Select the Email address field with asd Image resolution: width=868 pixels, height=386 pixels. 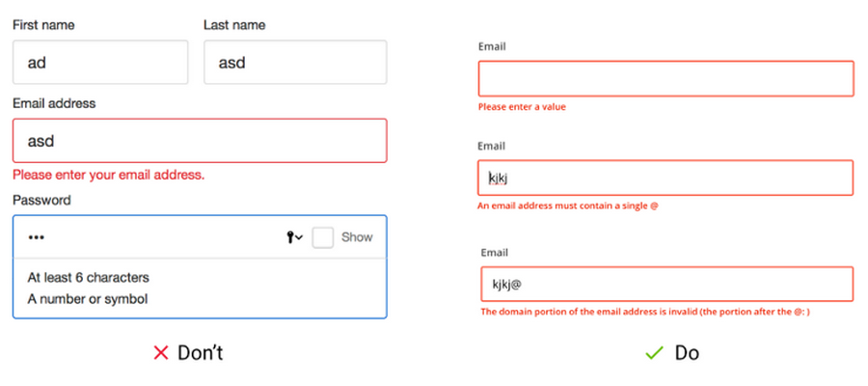pyautogui.click(x=200, y=141)
